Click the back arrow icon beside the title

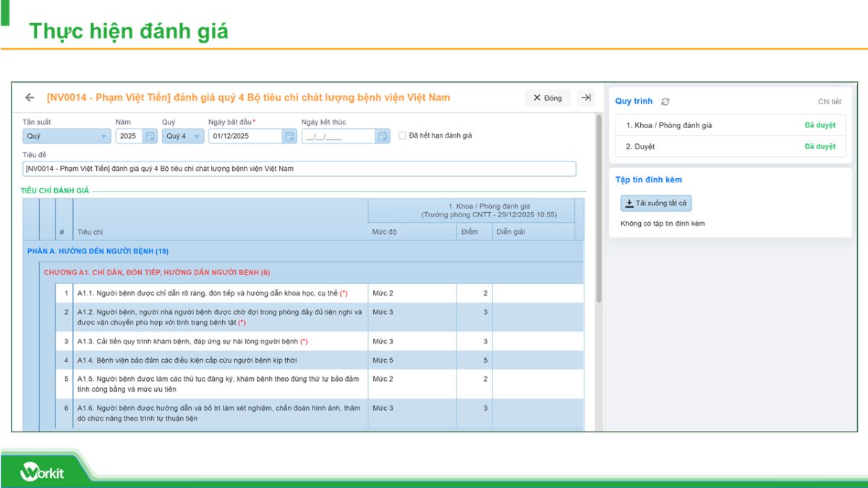[30, 98]
